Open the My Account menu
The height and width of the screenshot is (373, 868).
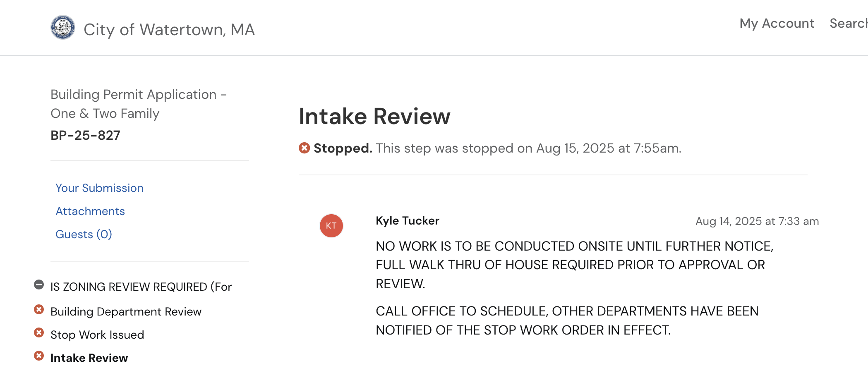point(777,24)
